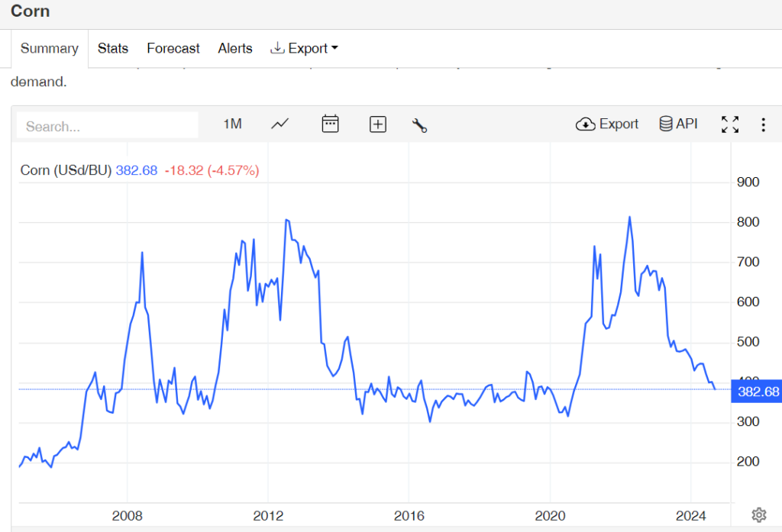782x532 pixels.
Task: Click the 600 y-axis label
Action: point(748,301)
